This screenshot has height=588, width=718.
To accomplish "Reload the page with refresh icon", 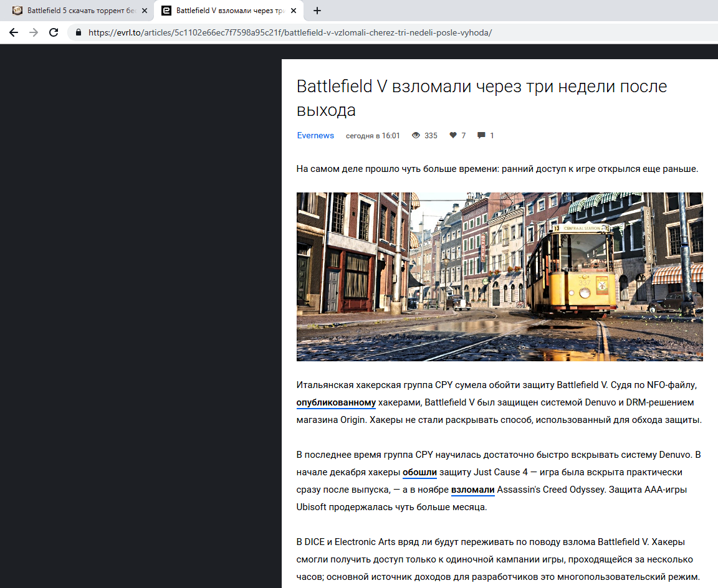I will click(54, 32).
